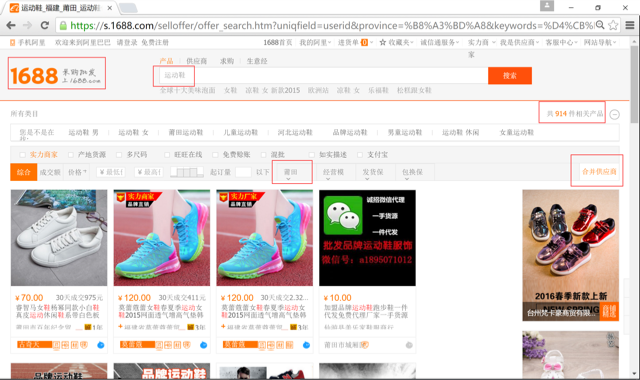Switch to the 供应商 search tab
640x380 pixels.
(196, 61)
